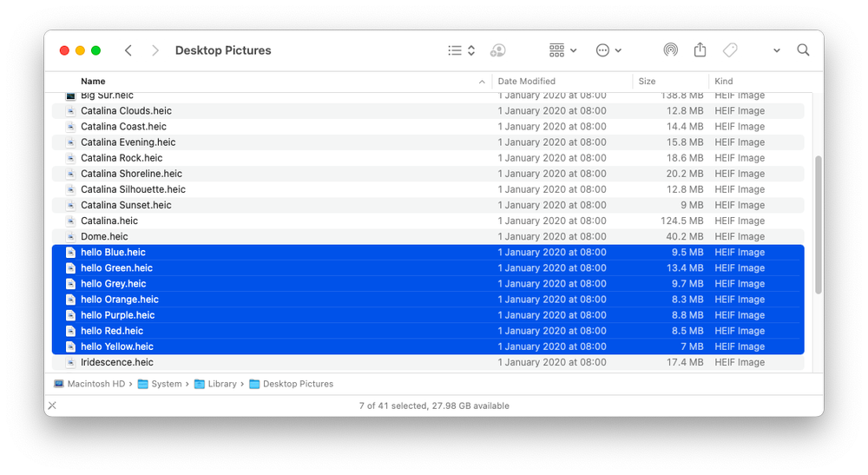This screenshot has width=868, height=475.
Task: Click the Edit Tags icon
Action: pos(730,50)
